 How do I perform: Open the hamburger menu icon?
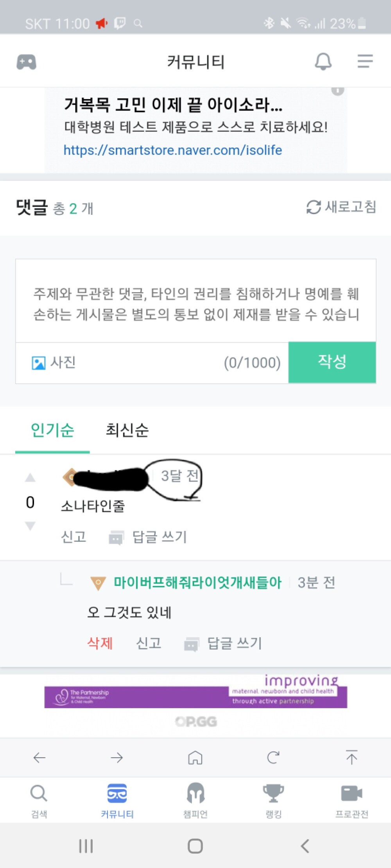[x=365, y=61]
